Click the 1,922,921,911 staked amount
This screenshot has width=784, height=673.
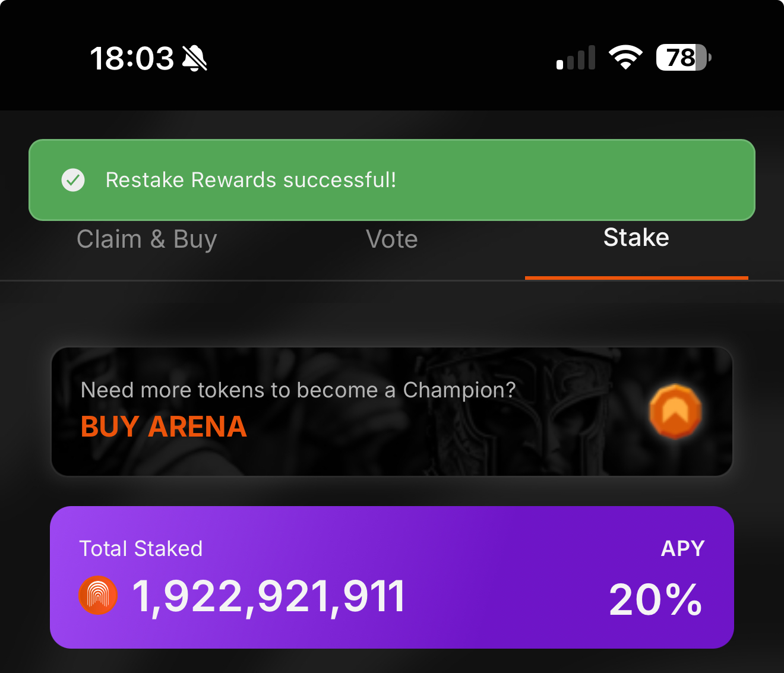pos(268,596)
